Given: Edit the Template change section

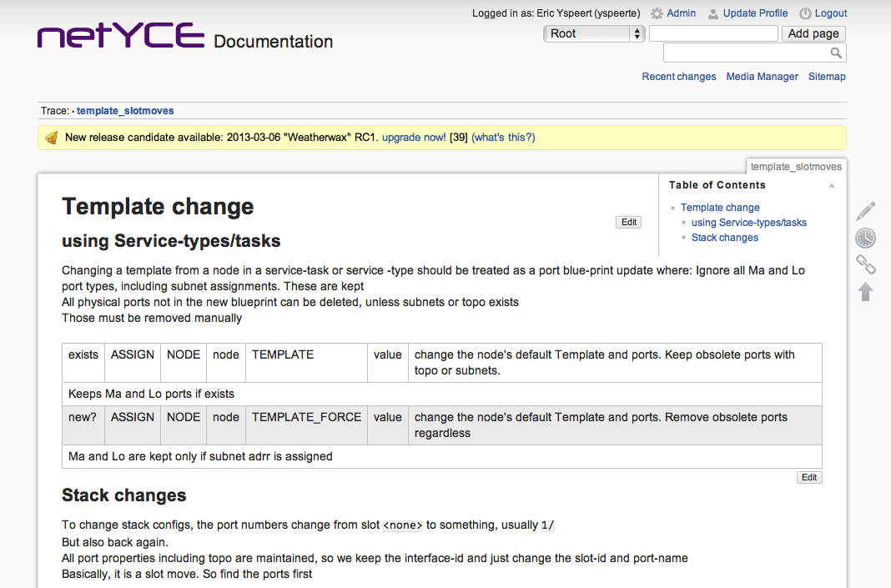Looking at the screenshot, I should pos(629,222).
